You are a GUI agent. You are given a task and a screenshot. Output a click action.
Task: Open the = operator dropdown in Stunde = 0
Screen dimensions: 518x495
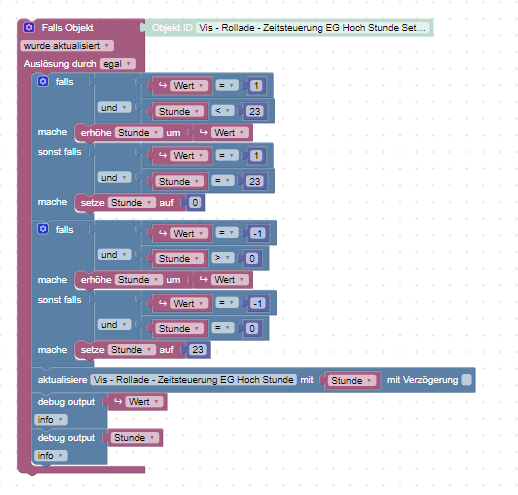click(222, 328)
